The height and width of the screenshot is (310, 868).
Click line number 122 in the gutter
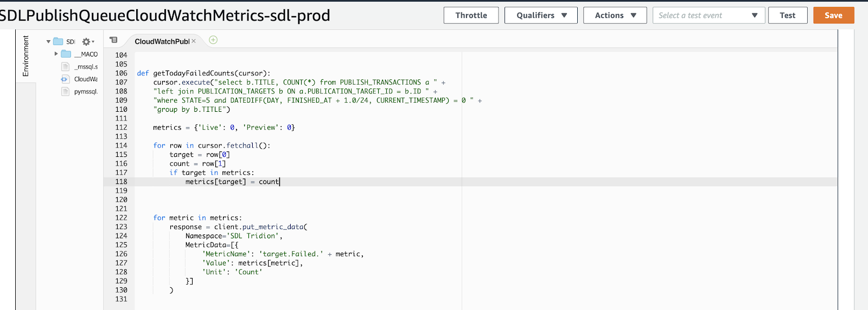tap(121, 218)
